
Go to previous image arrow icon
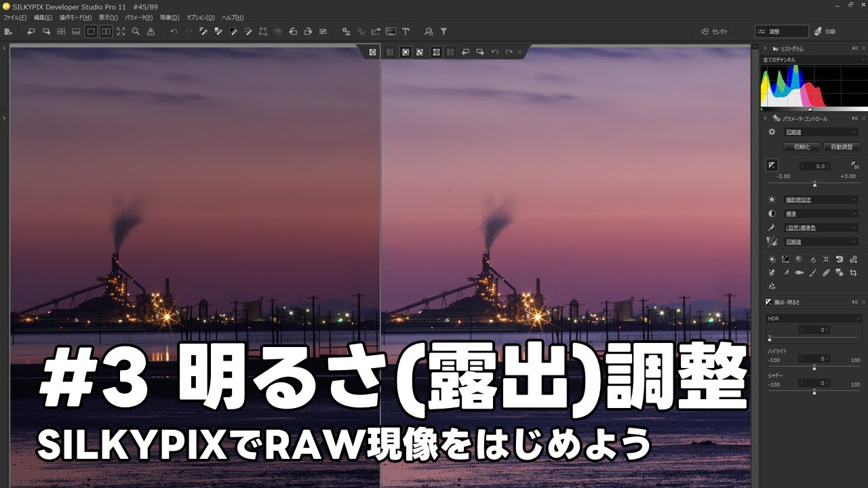(x=31, y=31)
